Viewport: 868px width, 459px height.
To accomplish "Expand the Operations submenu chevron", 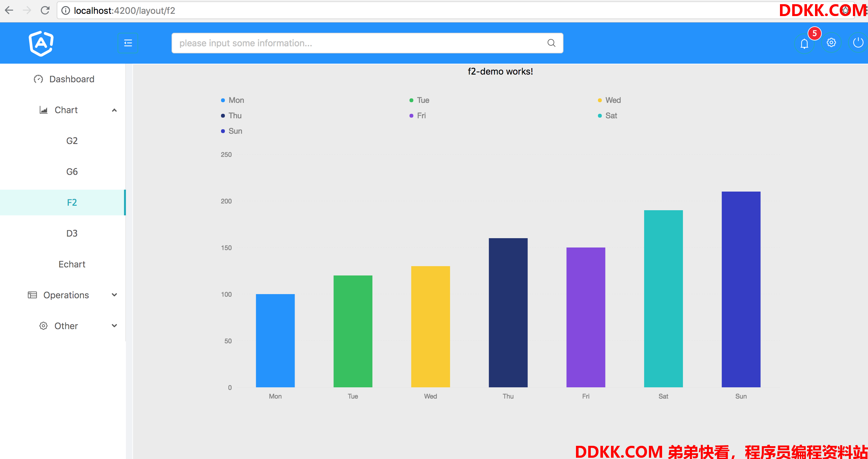I will pyautogui.click(x=114, y=295).
